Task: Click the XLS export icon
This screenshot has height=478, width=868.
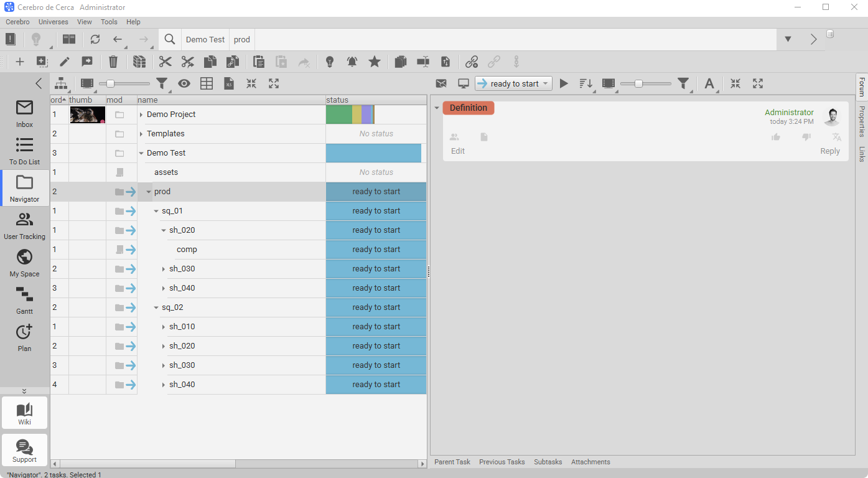Action: 229,83
